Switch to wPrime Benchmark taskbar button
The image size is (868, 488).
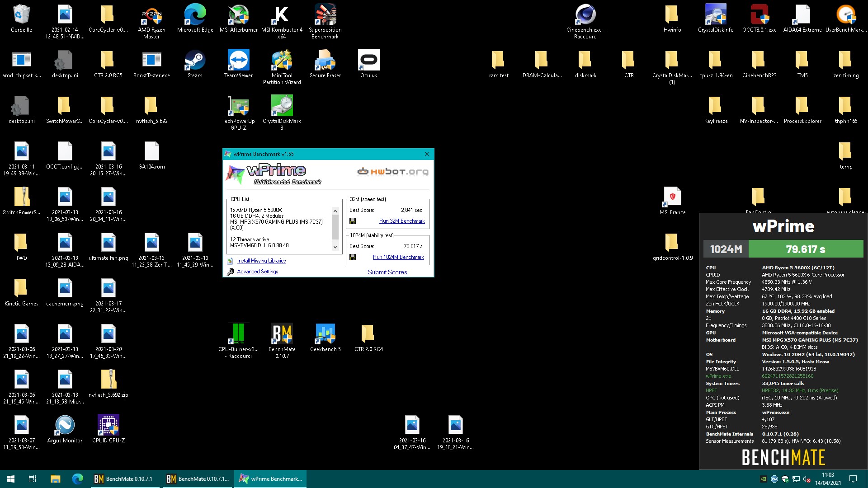click(270, 479)
